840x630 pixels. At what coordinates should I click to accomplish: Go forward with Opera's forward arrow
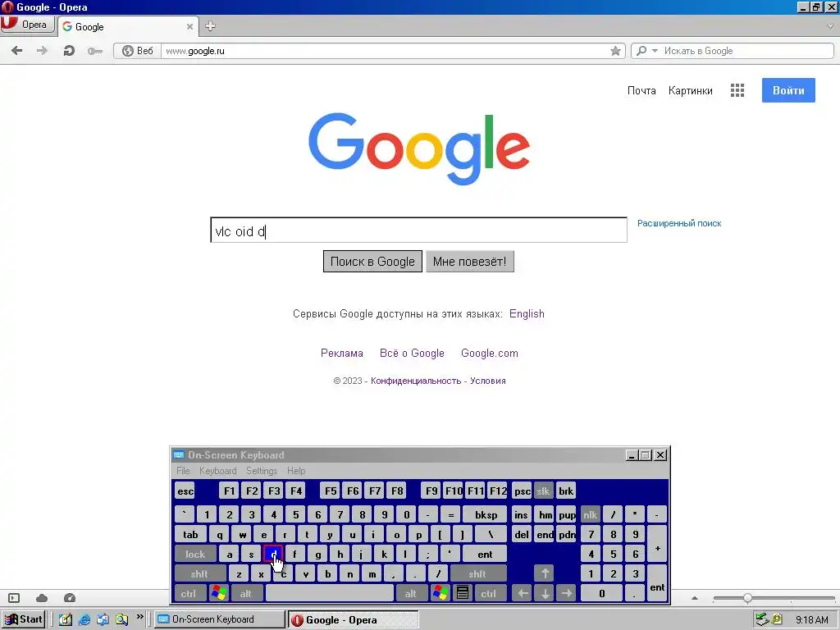(x=42, y=51)
